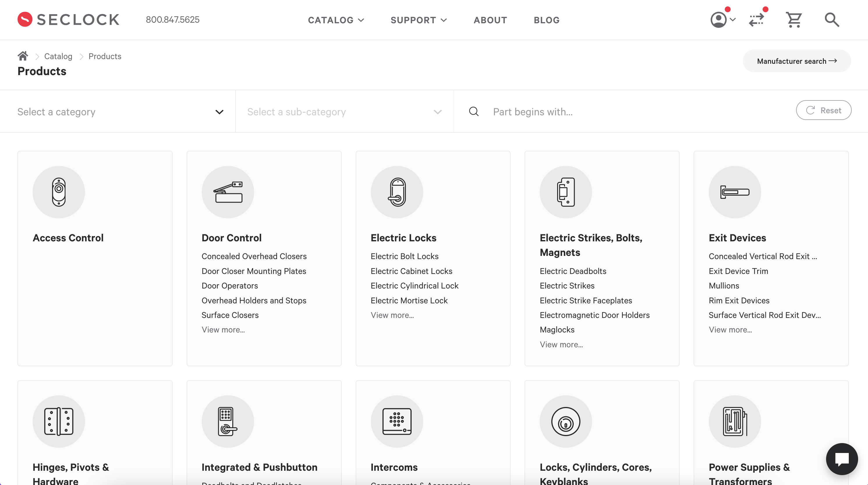Open the ABOUT page
The width and height of the screenshot is (868, 485).
[490, 20]
